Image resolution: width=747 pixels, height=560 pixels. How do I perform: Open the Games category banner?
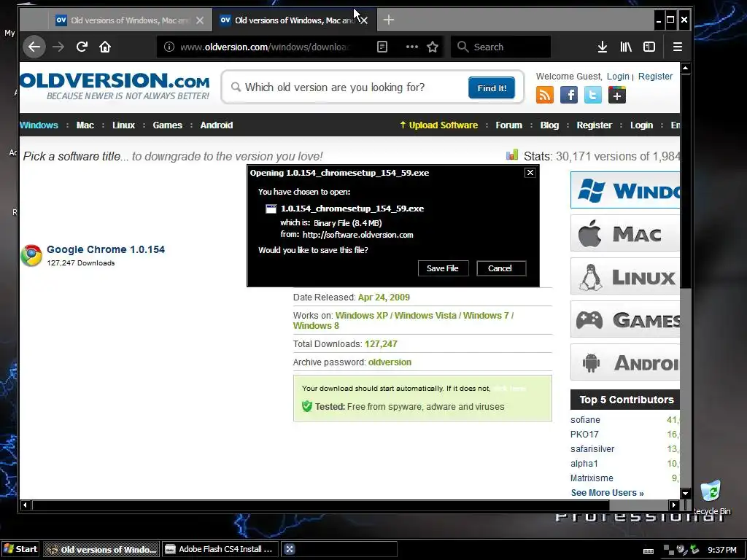click(625, 319)
